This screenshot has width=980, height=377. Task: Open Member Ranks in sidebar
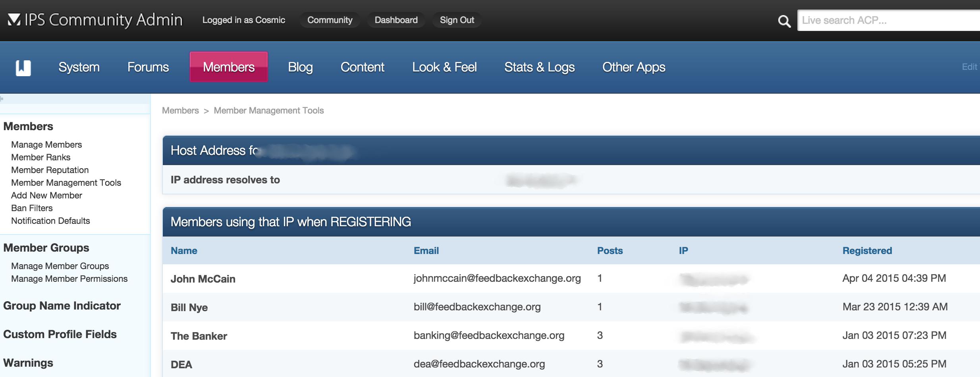(x=41, y=157)
